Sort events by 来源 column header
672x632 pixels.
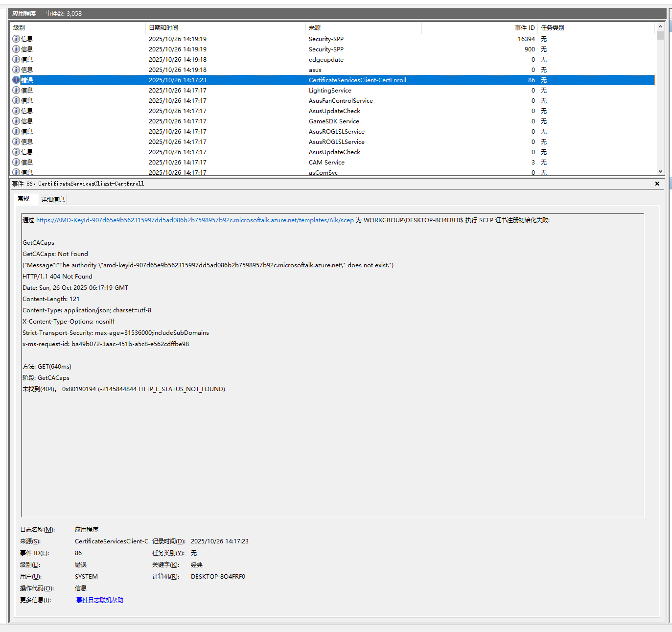[x=363, y=28]
